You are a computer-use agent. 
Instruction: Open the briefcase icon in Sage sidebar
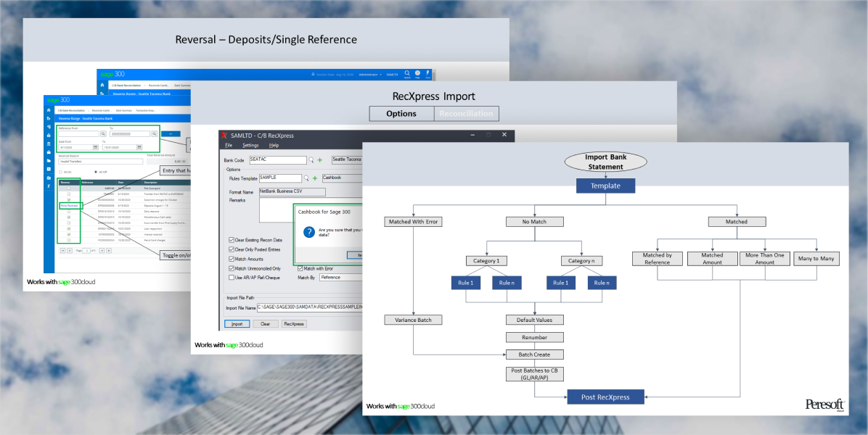click(x=49, y=152)
